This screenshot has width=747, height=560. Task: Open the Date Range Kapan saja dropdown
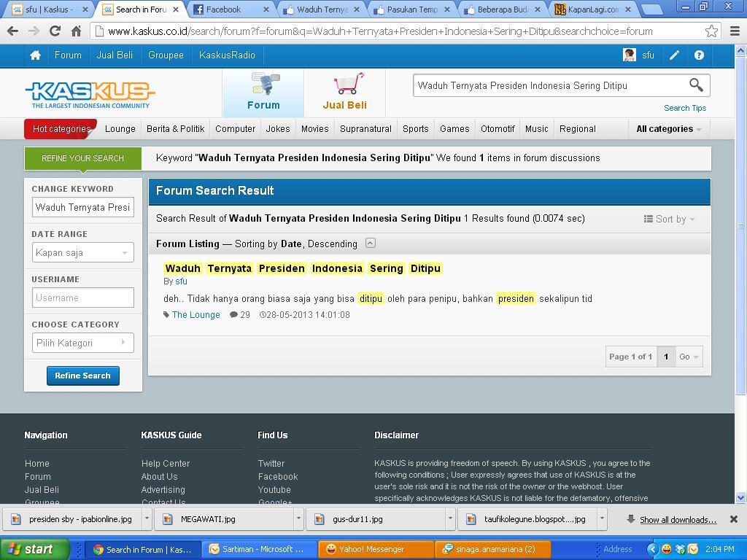point(83,252)
